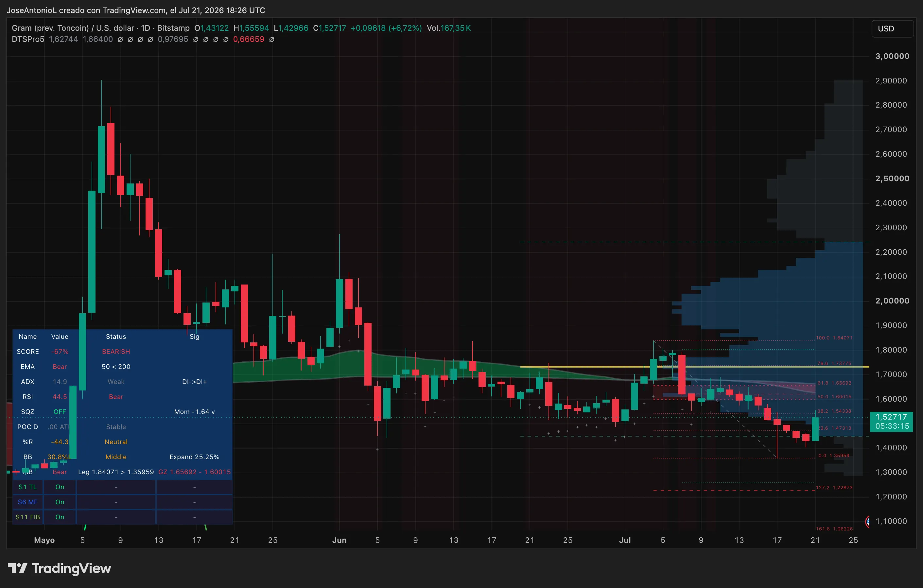
Task: Click the %R value '-44.3'
Action: 60,441
